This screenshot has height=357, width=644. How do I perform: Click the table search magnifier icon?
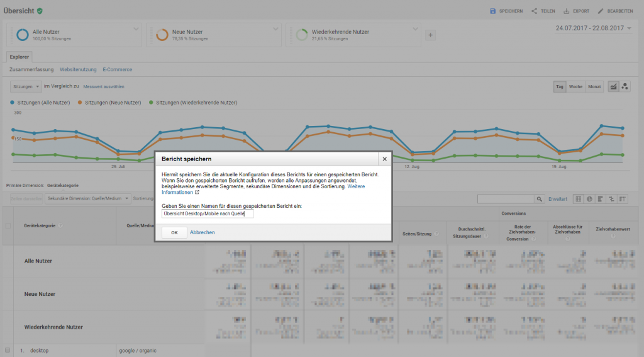pos(539,199)
